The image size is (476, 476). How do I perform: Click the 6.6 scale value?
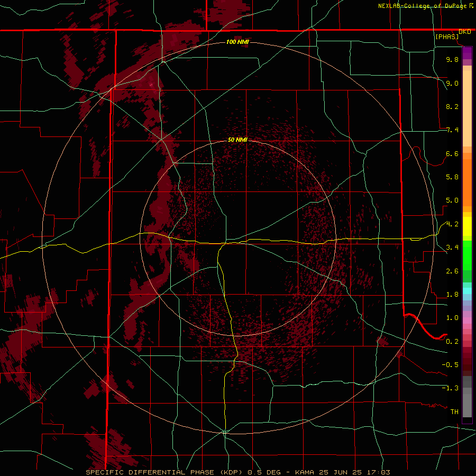(452, 153)
